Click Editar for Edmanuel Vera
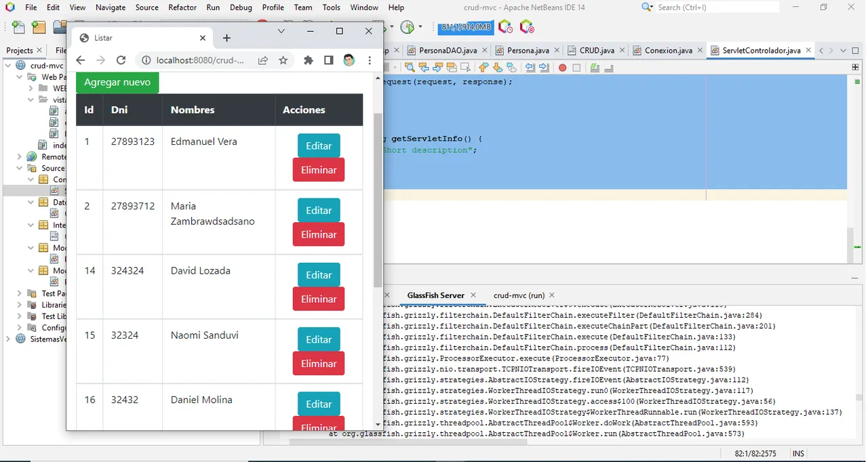 click(x=319, y=146)
